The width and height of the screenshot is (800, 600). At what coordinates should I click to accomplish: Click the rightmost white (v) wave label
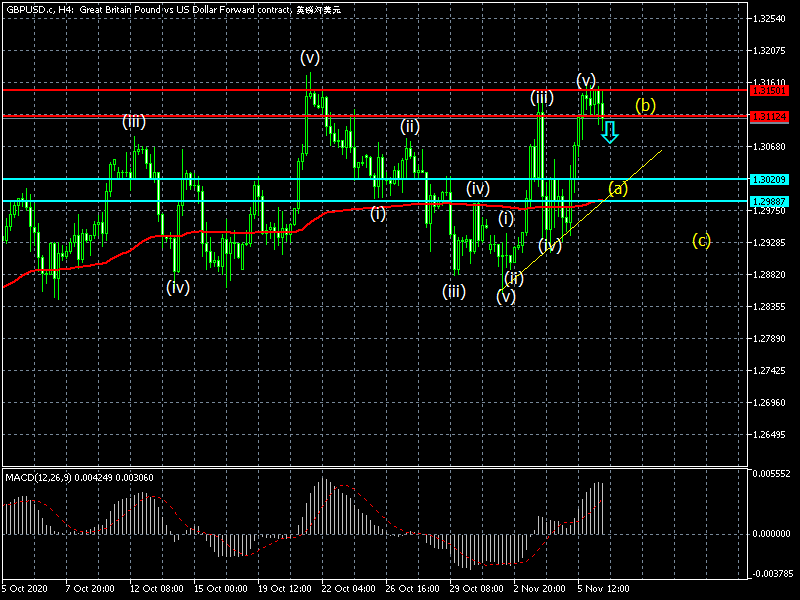586,80
